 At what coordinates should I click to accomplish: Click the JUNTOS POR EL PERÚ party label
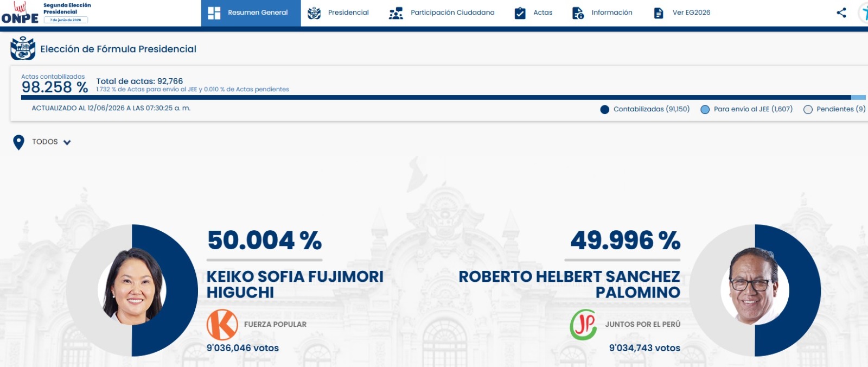643,324
